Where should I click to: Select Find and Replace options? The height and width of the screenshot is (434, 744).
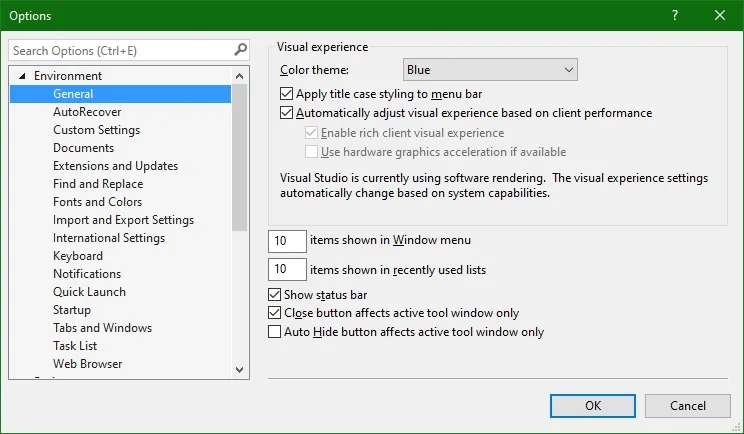pyautogui.click(x=98, y=184)
